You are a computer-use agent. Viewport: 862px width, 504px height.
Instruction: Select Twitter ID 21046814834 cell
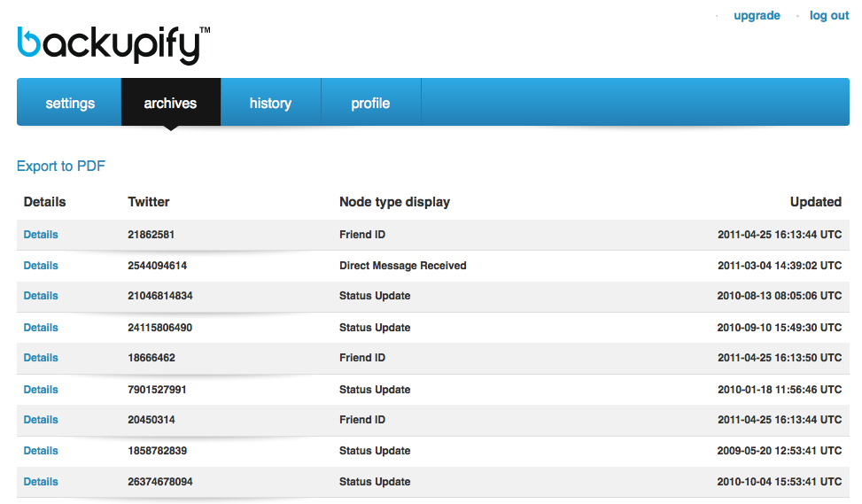pyautogui.click(x=160, y=296)
